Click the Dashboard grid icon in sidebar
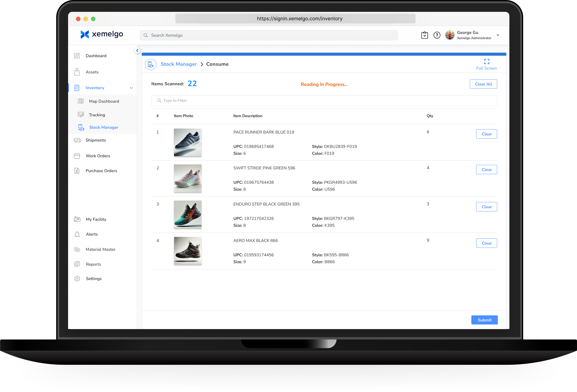577x392 pixels. pos(77,56)
